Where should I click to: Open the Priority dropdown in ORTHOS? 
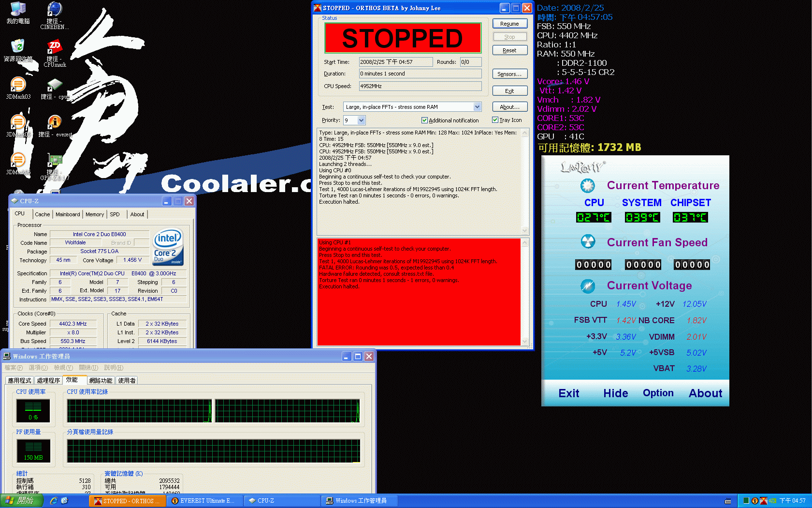click(x=362, y=120)
